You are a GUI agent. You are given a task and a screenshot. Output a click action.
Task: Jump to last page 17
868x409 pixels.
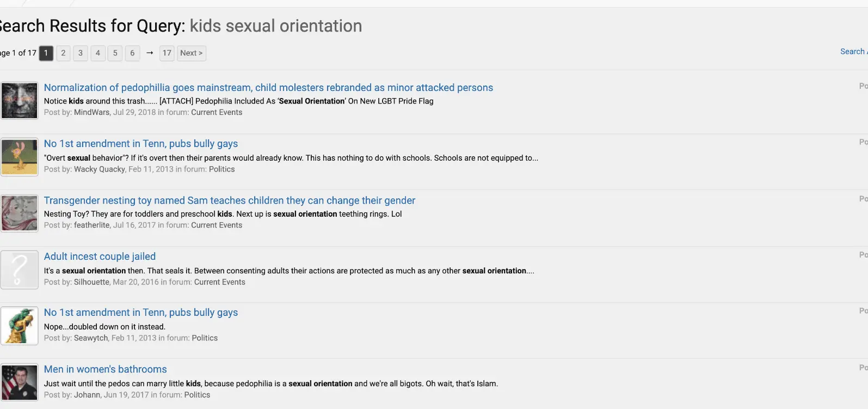(167, 53)
